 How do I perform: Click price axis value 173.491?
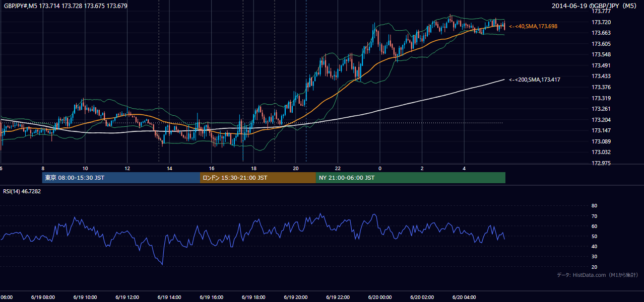click(601, 65)
